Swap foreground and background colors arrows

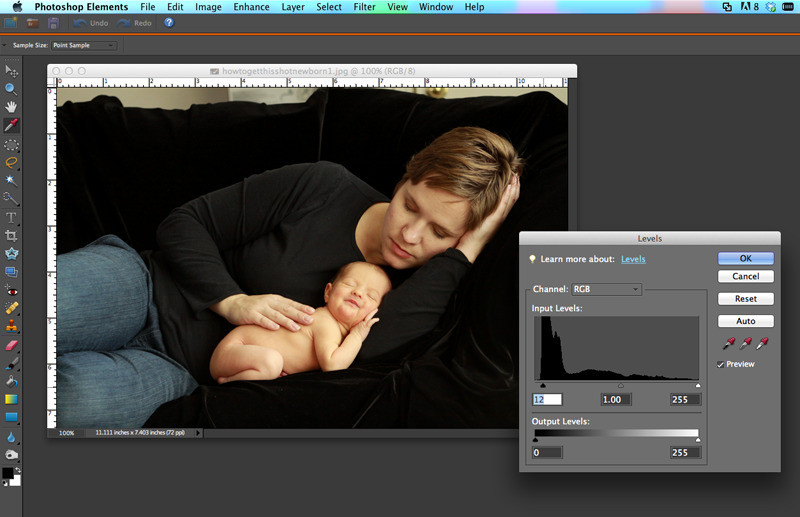pos(18,470)
